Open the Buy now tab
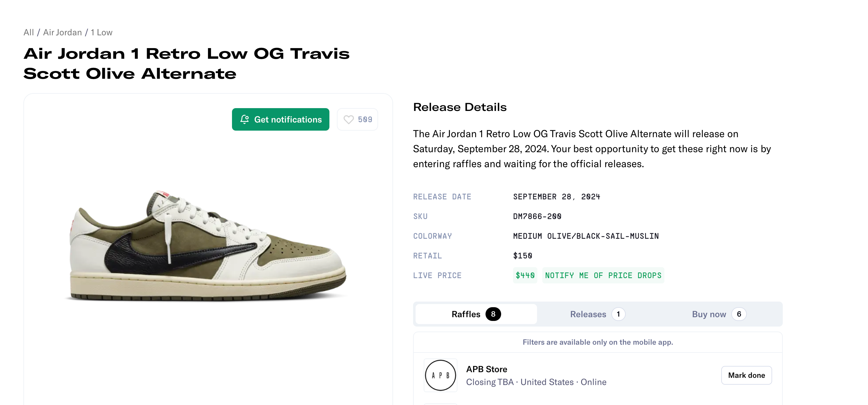868x405 pixels. (x=718, y=314)
